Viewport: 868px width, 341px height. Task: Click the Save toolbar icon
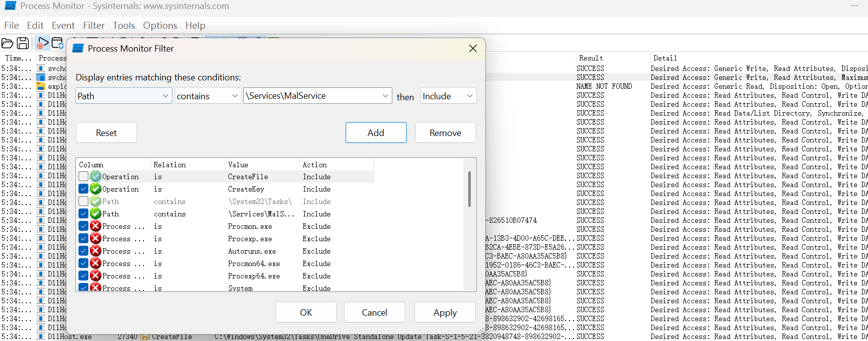23,43
